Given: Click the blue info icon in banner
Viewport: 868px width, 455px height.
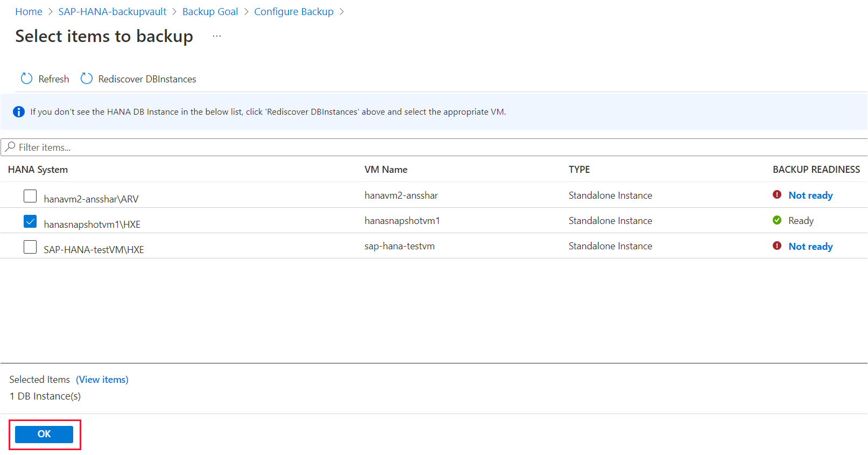Looking at the screenshot, I should tap(19, 112).
